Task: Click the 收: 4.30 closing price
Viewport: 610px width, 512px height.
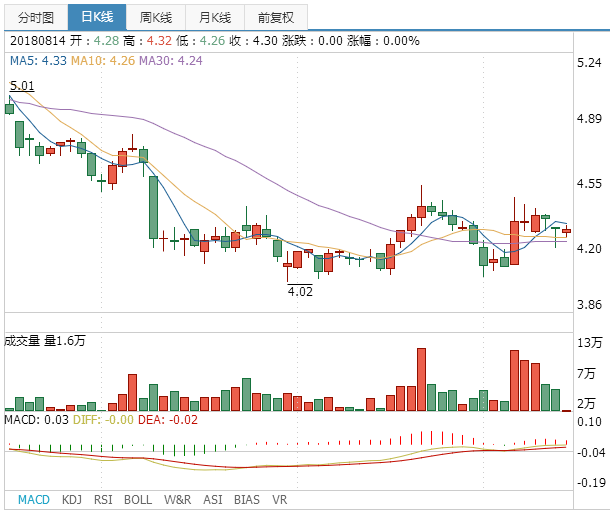Action: click(253, 40)
